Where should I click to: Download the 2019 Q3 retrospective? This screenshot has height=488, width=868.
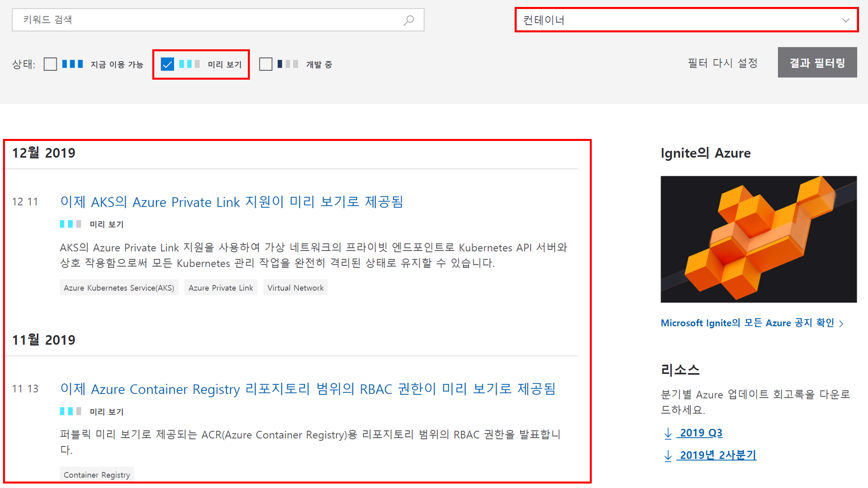(x=701, y=433)
